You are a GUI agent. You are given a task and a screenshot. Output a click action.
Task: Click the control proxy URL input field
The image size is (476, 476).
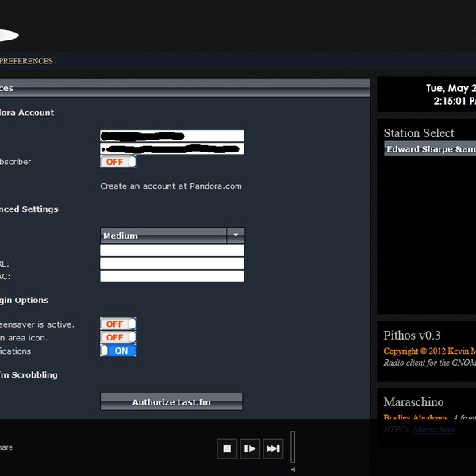(x=172, y=263)
